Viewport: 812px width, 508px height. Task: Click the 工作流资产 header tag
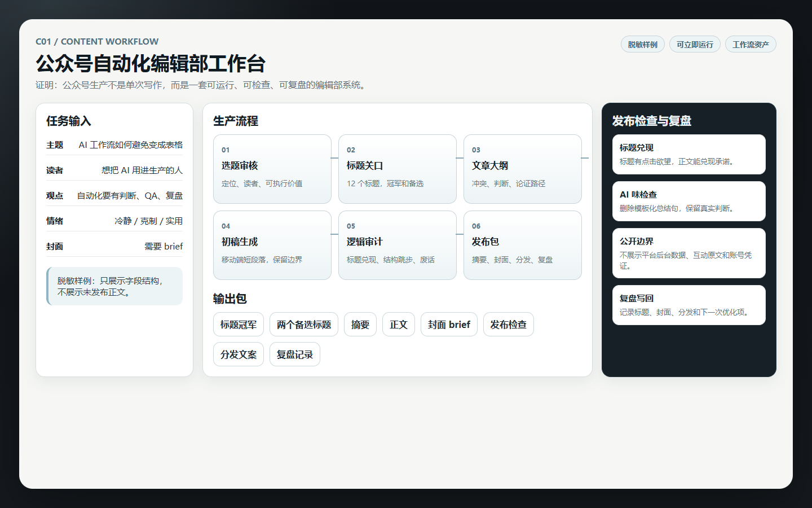(x=751, y=45)
